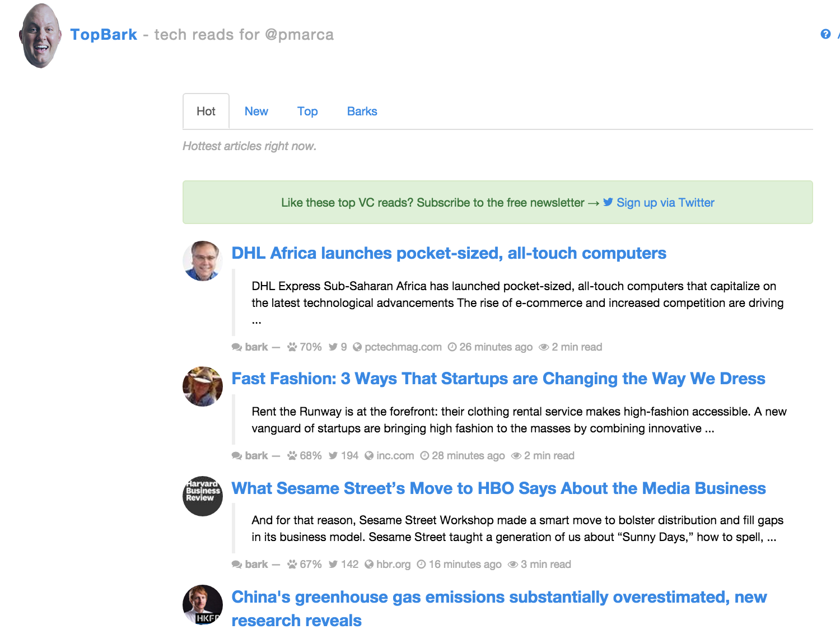Click the TopBark title link
The width and height of the screenshot is (840, 634).
(x=104, y=35)
